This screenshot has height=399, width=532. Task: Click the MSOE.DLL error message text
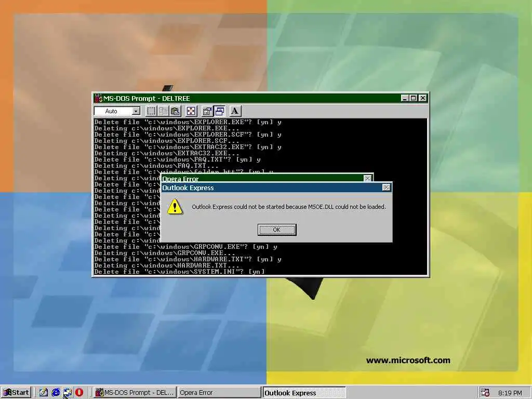[x=289, y=207]
